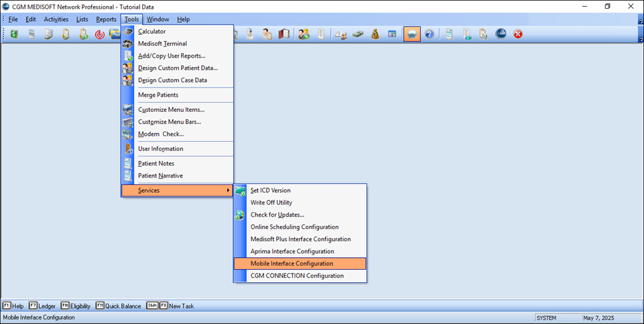Click the icon beside Set ICD Version
This screenshot has height=324, width=644.
coord(240,190)
